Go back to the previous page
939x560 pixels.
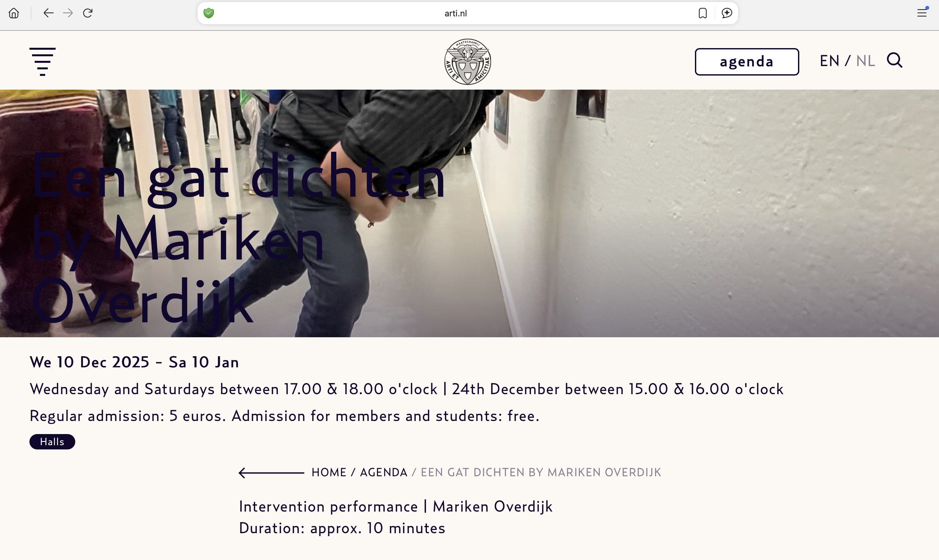pos(48,13)
